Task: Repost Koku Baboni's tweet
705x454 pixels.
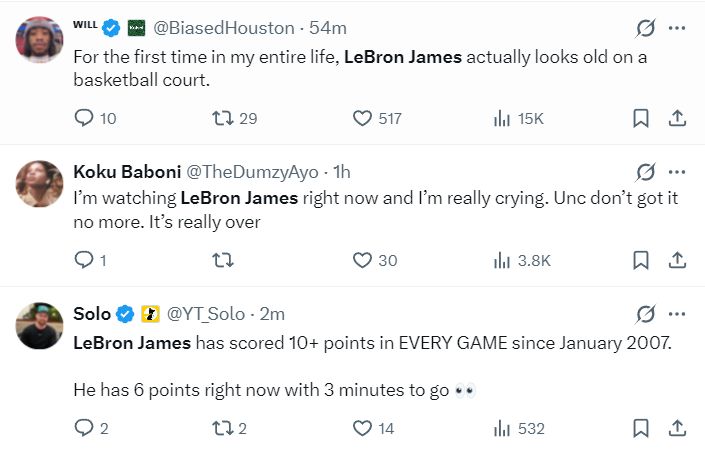Action: tap(225, 261)
